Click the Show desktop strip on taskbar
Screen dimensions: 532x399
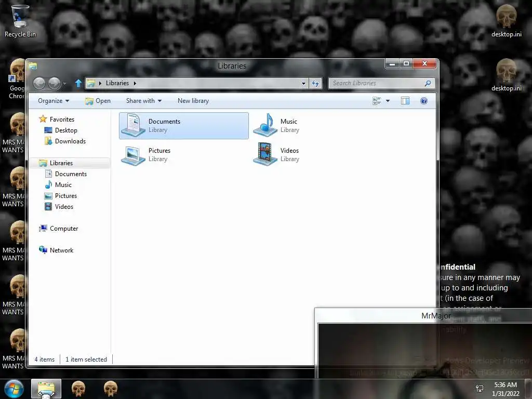tap(529, 389)
